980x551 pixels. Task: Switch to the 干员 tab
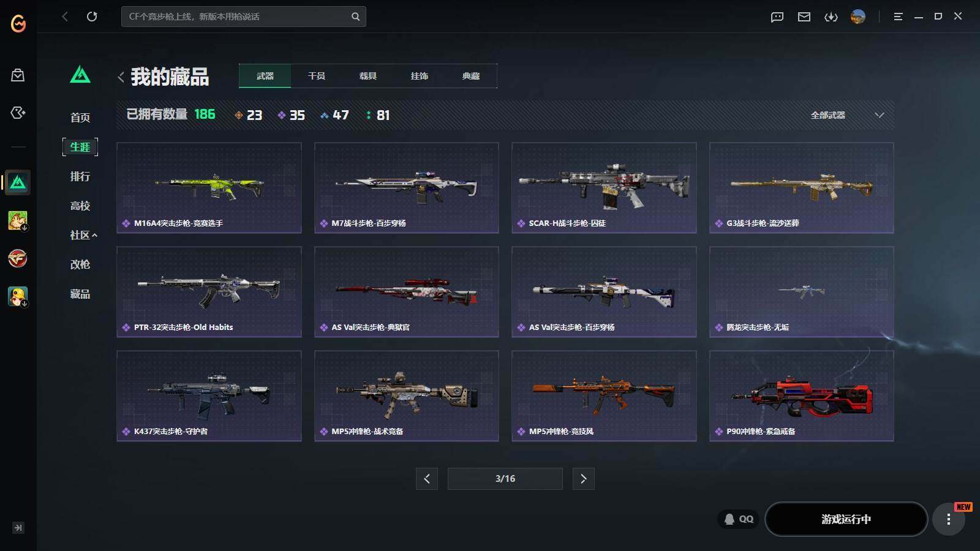coord(317,76)
